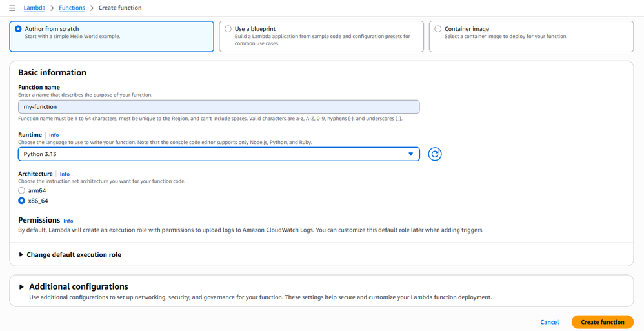Open the hamburger navigation menu

coord(12,8)
